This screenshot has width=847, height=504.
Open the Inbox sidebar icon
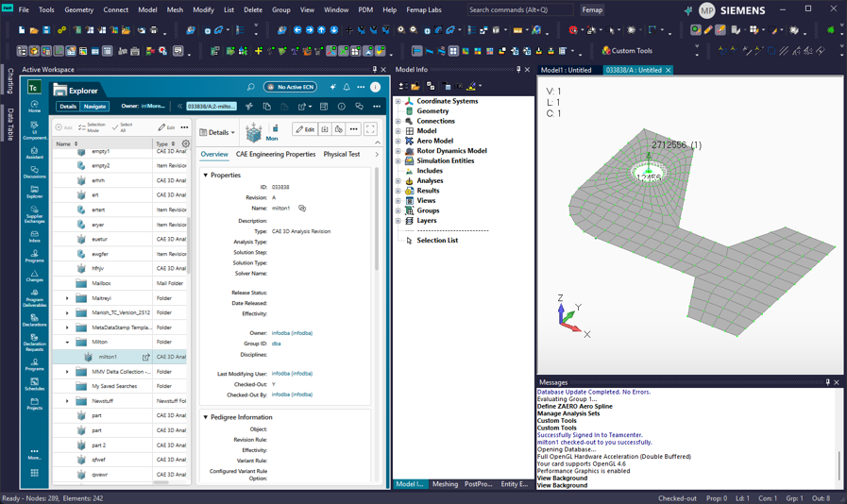35,237
